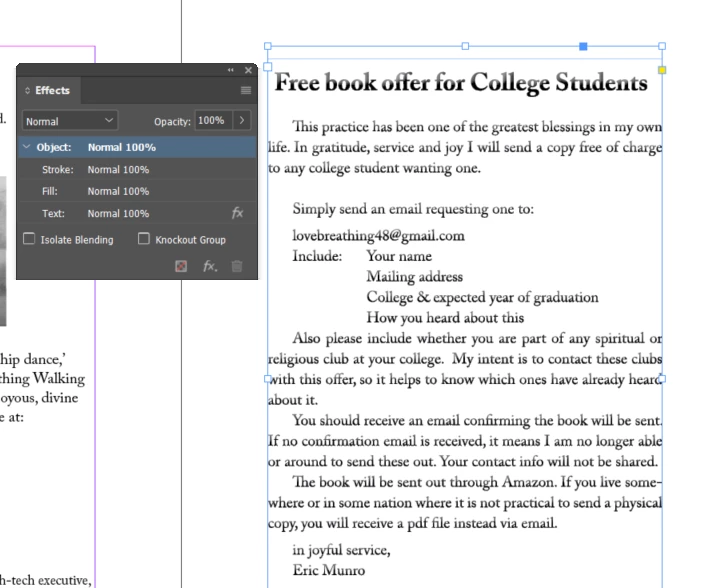Click the Effects panel expand-collapse arrows icon
This screenshot has height=588, width=720.
28,90
